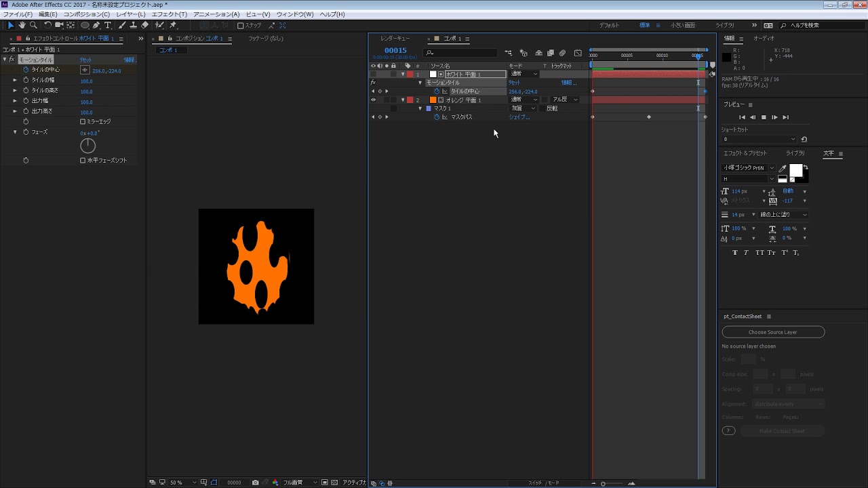Collapse the マスク 1 group in timeline
Viewport: 868px width, 488px height.
(x=420, y=108)
